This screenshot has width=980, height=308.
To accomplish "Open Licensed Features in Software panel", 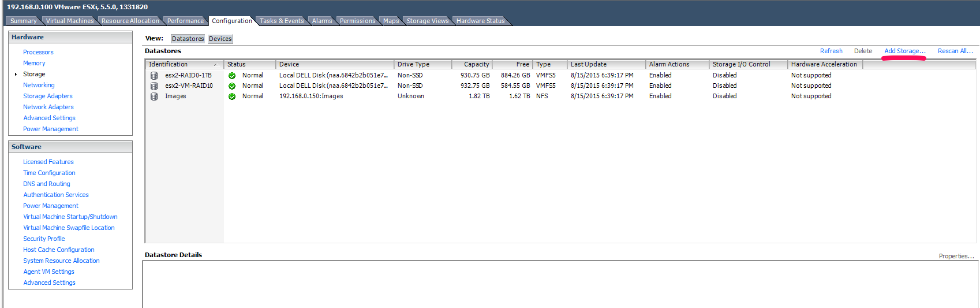I will pos(48,162).
